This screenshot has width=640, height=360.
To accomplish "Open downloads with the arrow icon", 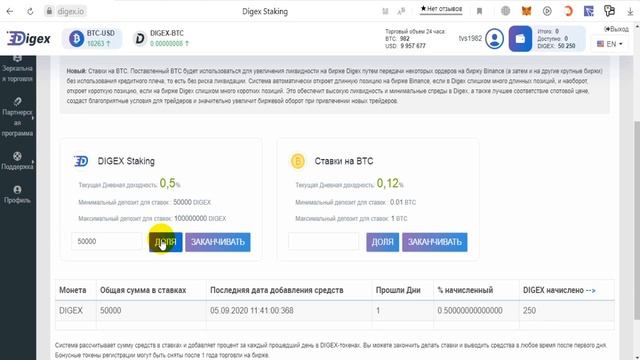I will 631,11.
